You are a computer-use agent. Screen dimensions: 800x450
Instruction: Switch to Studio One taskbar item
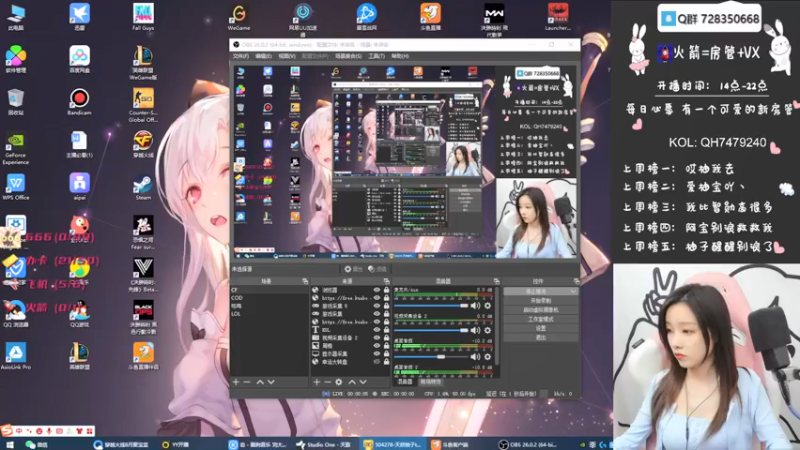point(324,444)
